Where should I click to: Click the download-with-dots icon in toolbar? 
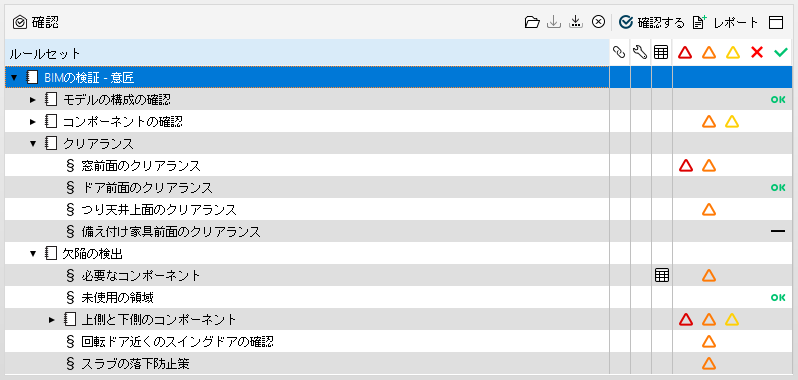click(x=576, y=22)
